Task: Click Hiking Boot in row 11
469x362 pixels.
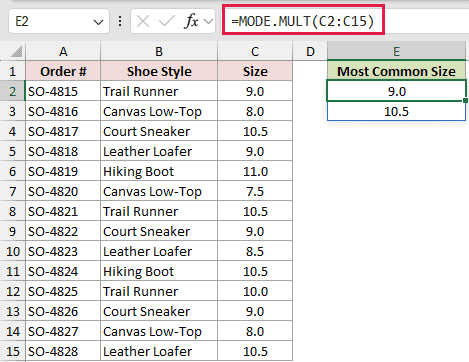Action: (159, 271)
